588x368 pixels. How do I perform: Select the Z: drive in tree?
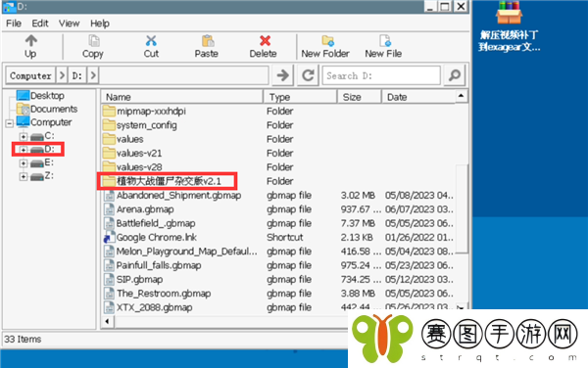click(x=43, y=176)
